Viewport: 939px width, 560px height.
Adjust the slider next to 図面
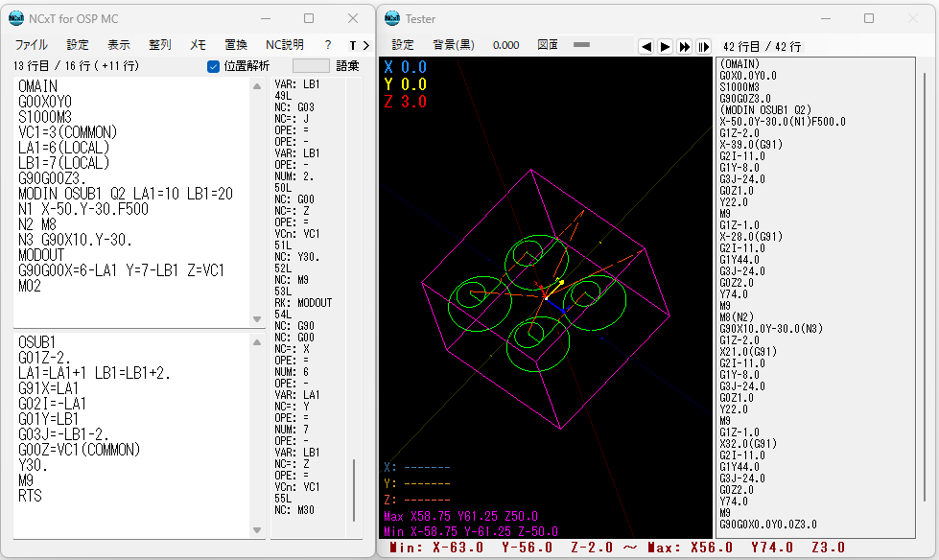tap(581, 45)
